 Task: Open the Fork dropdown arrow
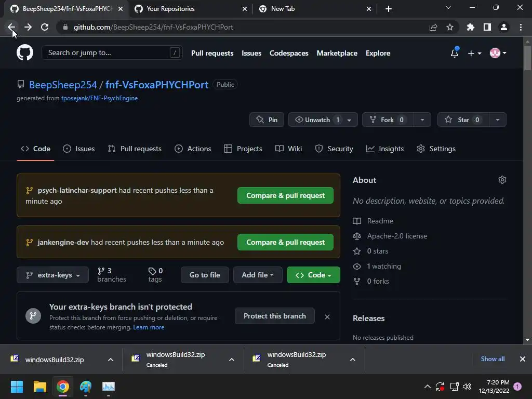422,120
